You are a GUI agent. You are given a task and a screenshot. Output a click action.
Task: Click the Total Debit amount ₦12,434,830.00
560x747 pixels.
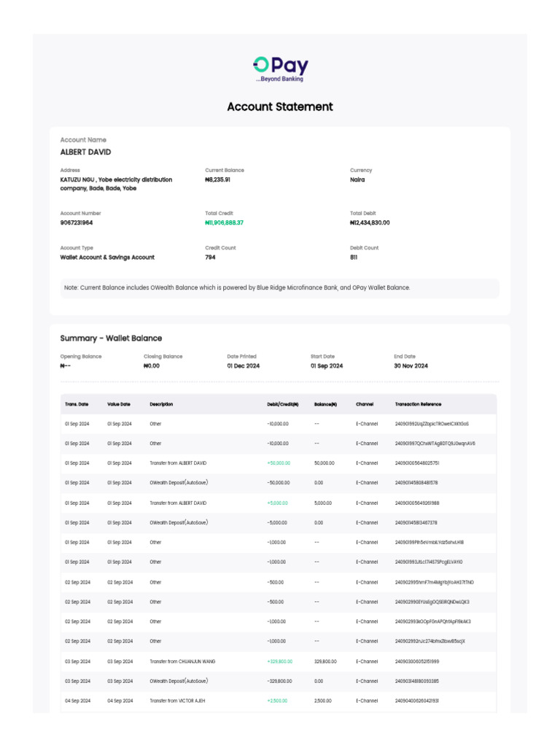click(370, 223)
